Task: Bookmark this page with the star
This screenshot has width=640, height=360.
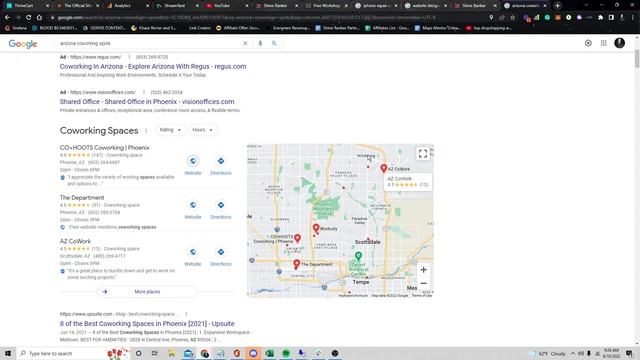Action: point(513,18)
